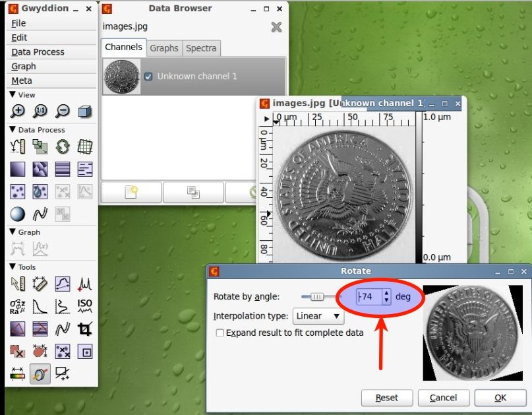The width and height of the screenshot is (532, 415).
Task: Select the Crop tool
Action: coord(85,329)
